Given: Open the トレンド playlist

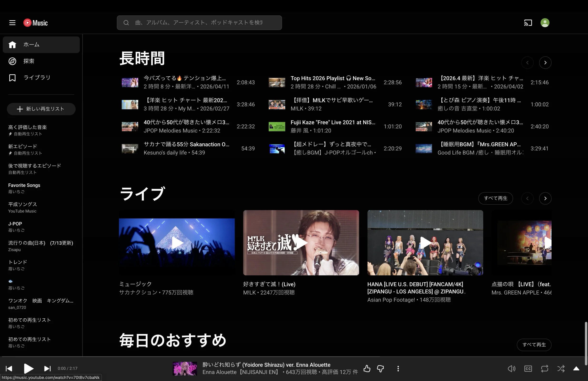Looking at the screenshot, I should pyautogui.click(x=41, y=265).
